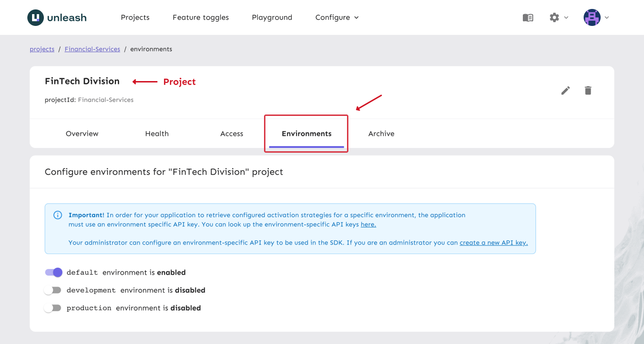This screenshot has height=344, width=644.
Task: Enable the production environment toggle
Action: click(x=53, y=308)
